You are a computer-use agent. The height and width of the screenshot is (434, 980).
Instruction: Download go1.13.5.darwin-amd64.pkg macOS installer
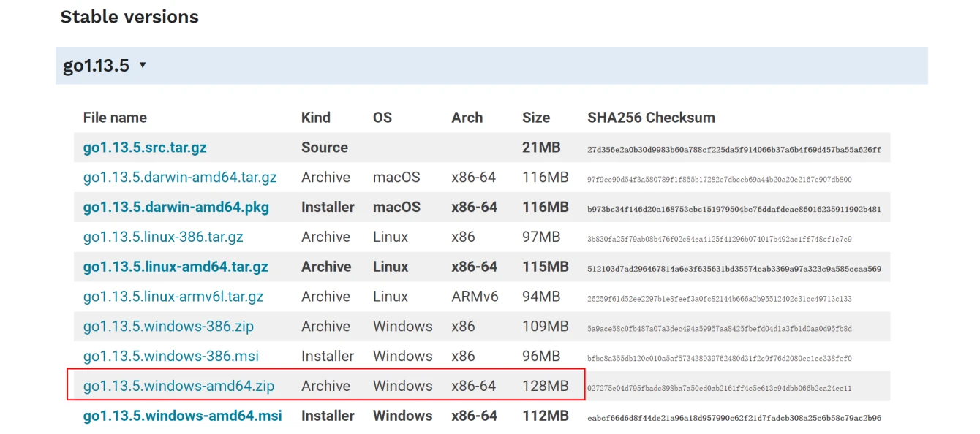click(x=176, y=208)
